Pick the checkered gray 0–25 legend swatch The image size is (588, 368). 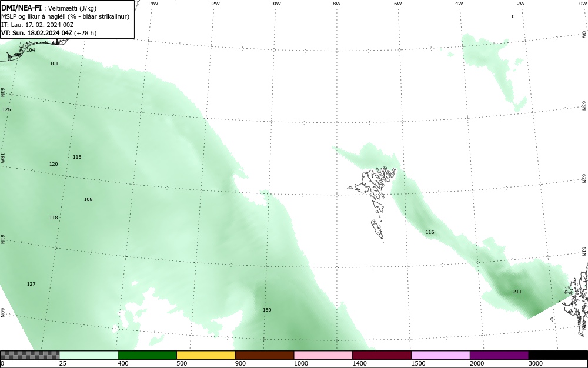[x=29, y=355]
